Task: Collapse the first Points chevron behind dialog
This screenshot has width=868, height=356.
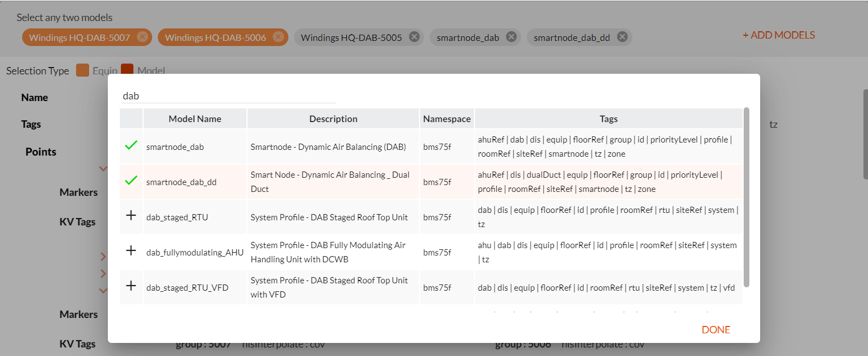Action: pos(103,169)
